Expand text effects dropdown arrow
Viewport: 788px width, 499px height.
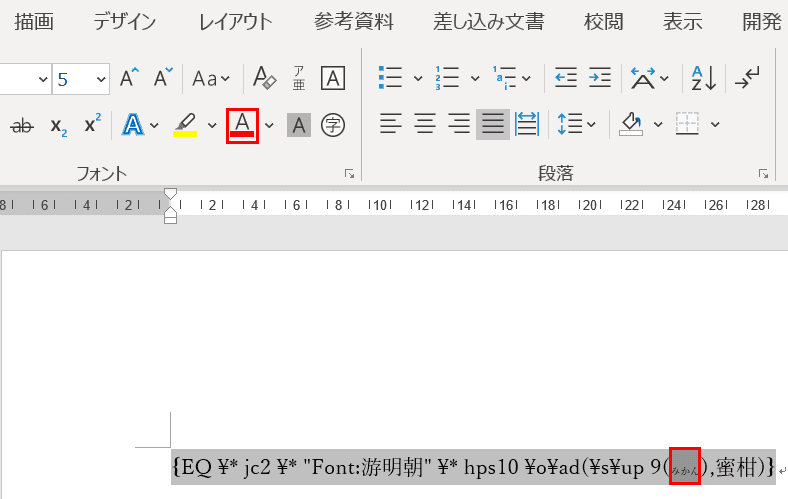154,125
